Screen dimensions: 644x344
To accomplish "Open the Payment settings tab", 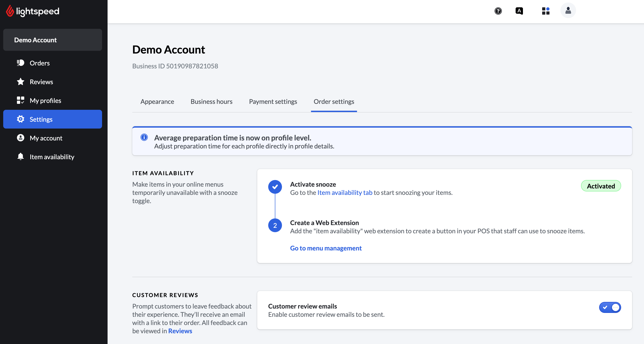I will click(273, 101).
